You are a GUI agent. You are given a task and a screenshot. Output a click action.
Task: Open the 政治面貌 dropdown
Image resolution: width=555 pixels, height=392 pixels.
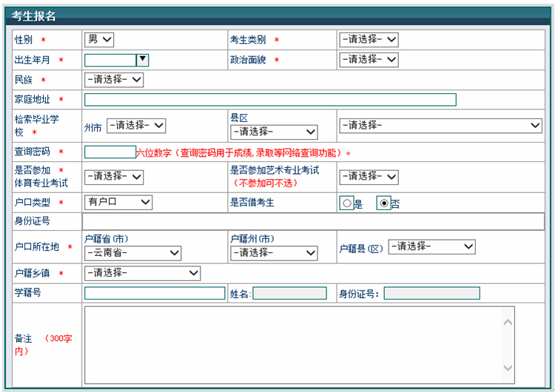pos(369,60)
